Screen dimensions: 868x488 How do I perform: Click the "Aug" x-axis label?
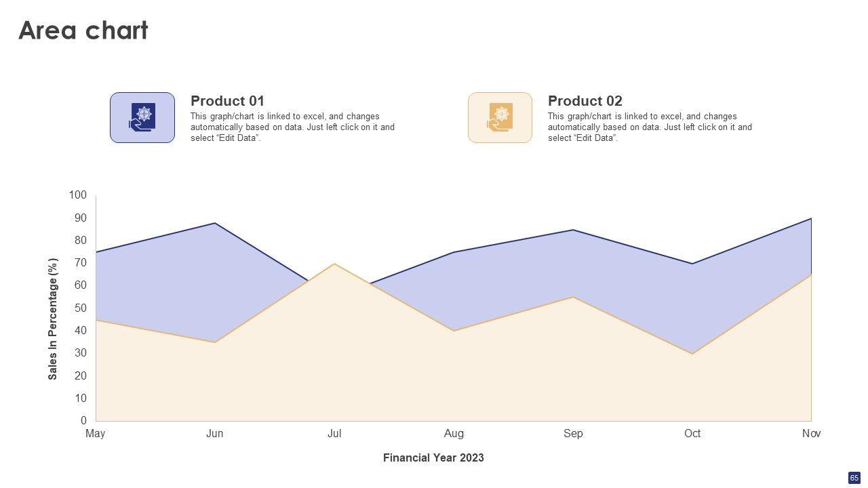pyautogui.click(x=454, y=433)
